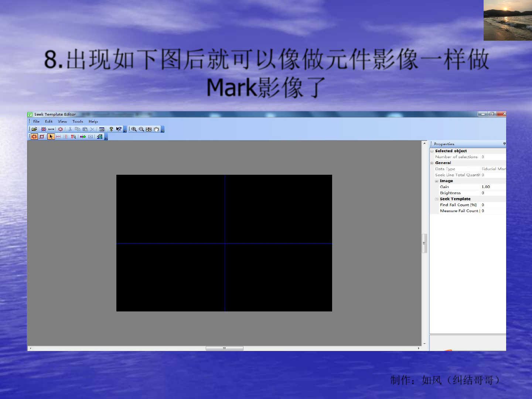This screenshot has width=532, height=399.
Task: Click the Delete X icon
Action: coord(92,129)
